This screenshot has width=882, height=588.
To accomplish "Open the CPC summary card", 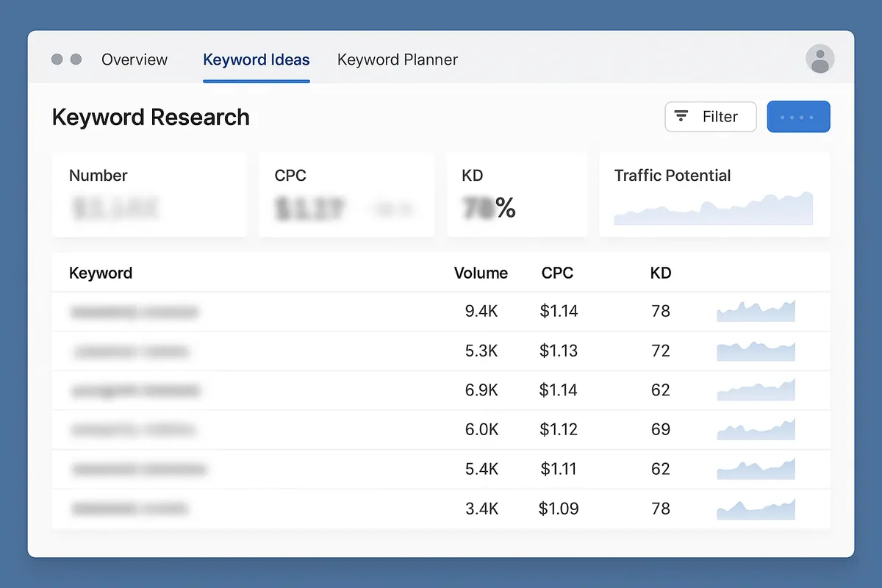I will [x=347, y=195].
